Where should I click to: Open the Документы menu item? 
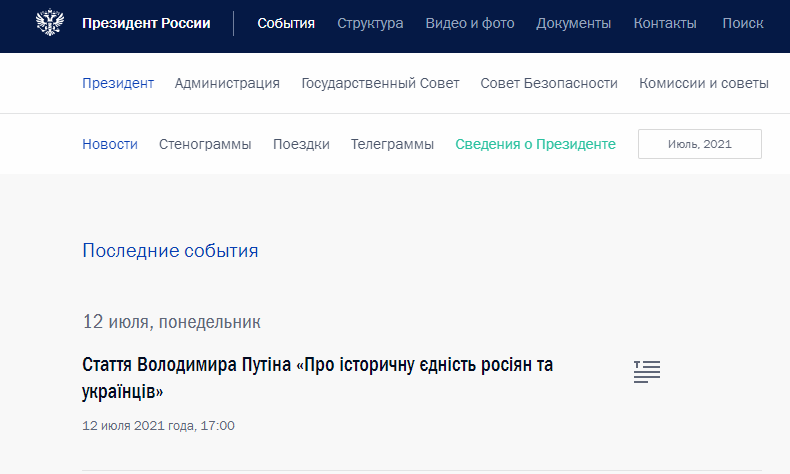[573, 23]
